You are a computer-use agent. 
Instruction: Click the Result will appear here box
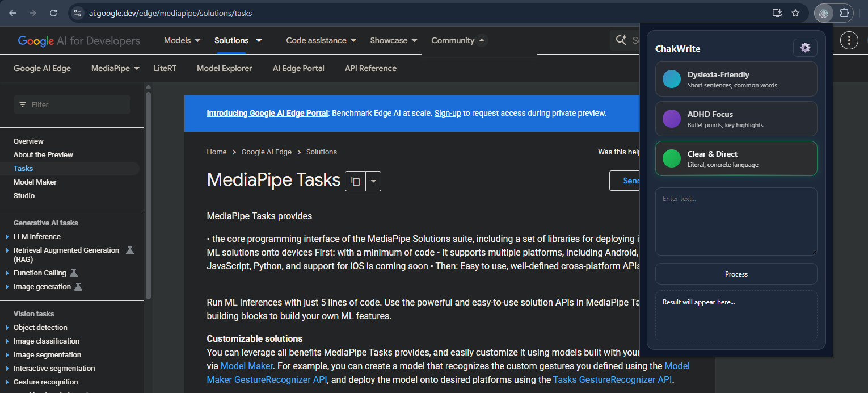coord(736,316)
